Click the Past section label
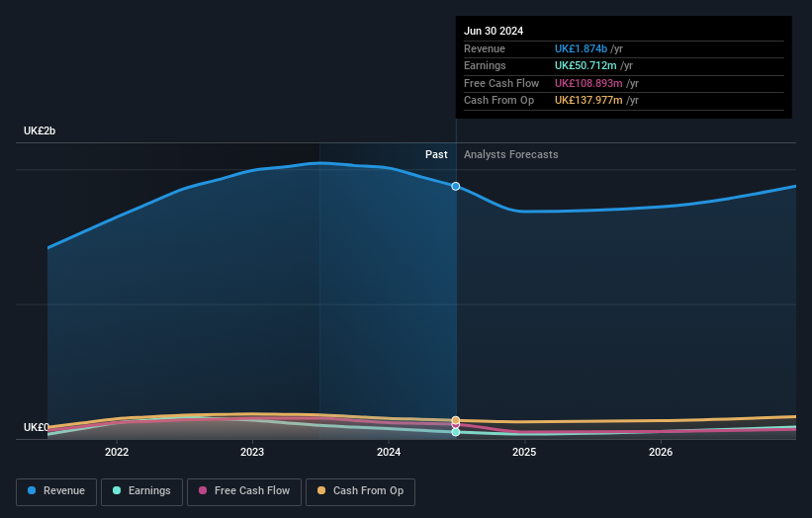Viewport: 812px width, 518px height. (436, 154)
